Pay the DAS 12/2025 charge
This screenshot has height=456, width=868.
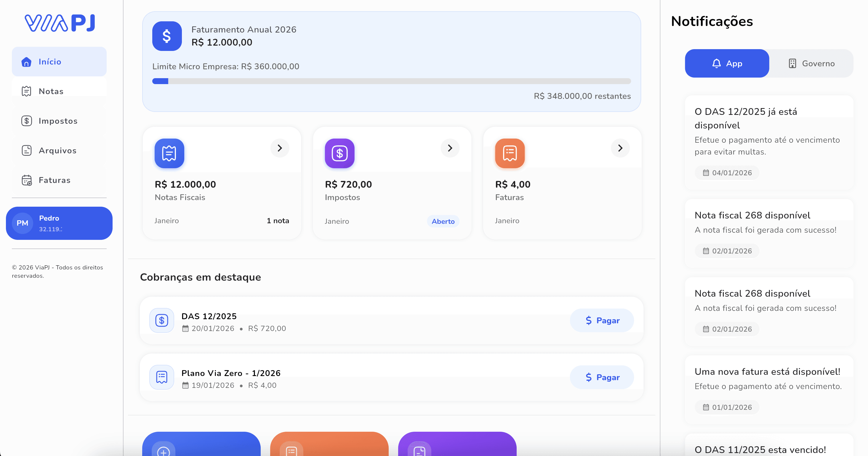tap(602, 320)
